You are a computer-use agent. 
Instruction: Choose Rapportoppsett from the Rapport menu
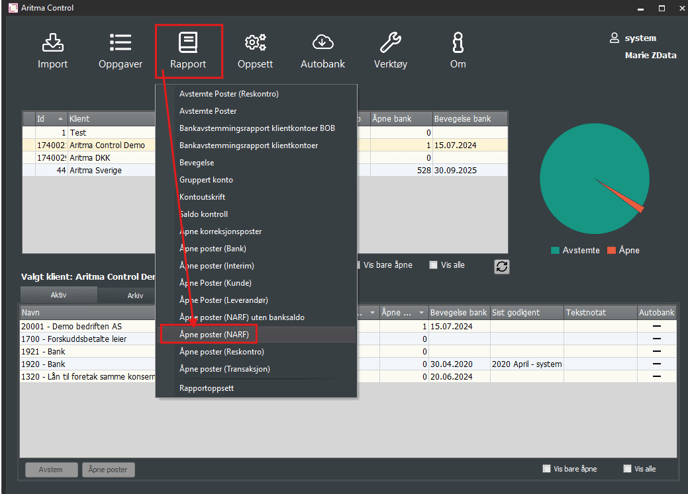pos(207,388)
